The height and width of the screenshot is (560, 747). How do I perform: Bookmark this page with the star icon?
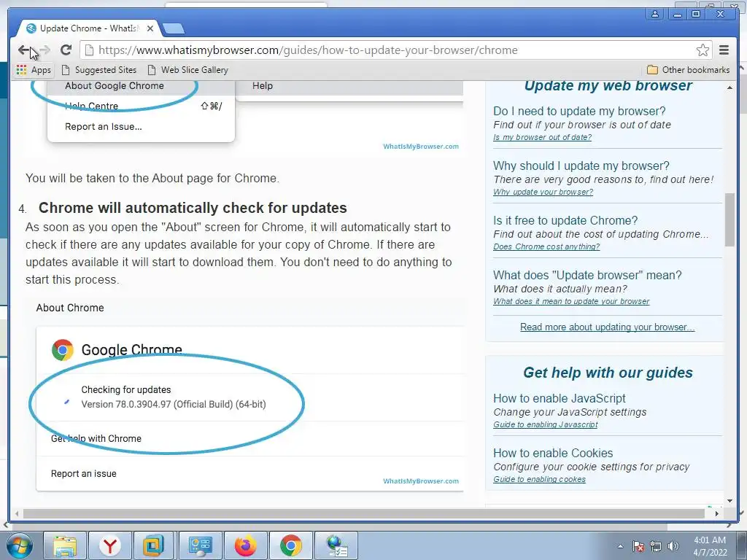click(703, 50)
